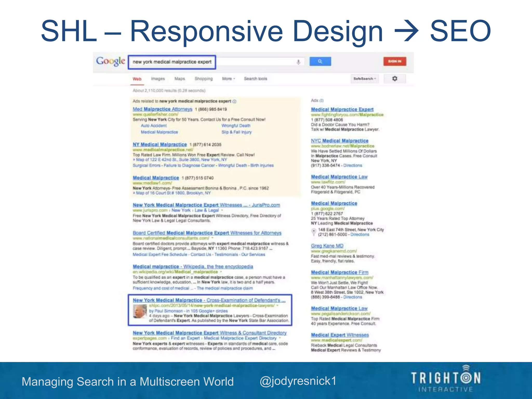This screenshot has width=532, height=399.
Task: Open the Medical Expert Witnesses sidebar ad
Action: (340, 335)
